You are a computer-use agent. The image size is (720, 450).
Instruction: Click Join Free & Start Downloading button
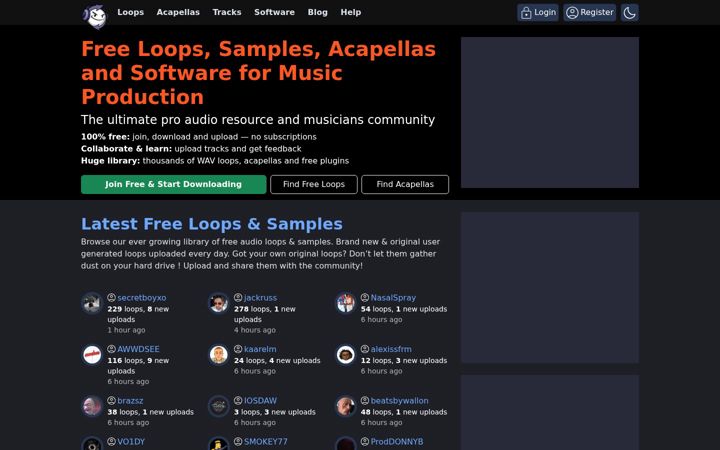pyautogui.click(x=174, y=184)
